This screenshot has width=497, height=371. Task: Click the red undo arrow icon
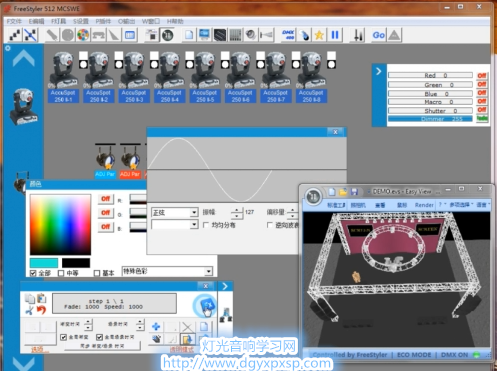(41, 310)
